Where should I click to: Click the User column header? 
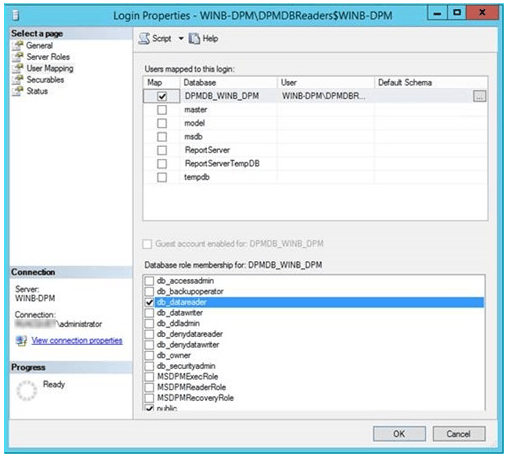point(326,83)
